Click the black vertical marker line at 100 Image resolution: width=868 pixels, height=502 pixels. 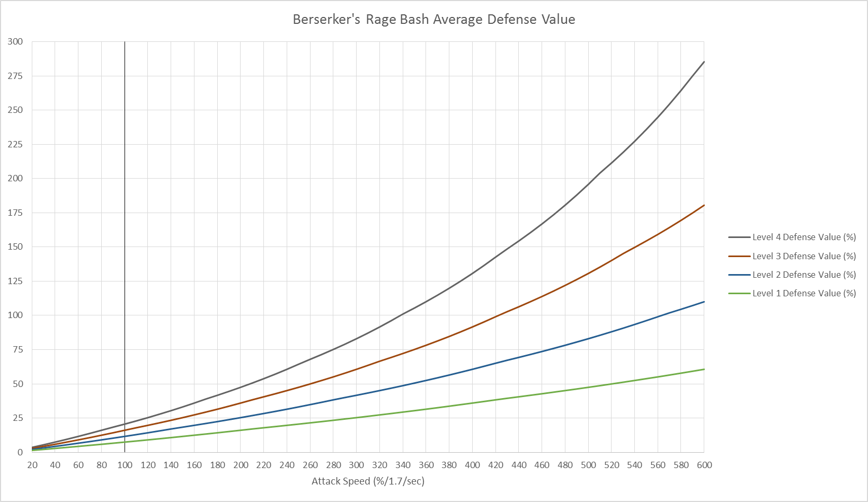[125, 246]
